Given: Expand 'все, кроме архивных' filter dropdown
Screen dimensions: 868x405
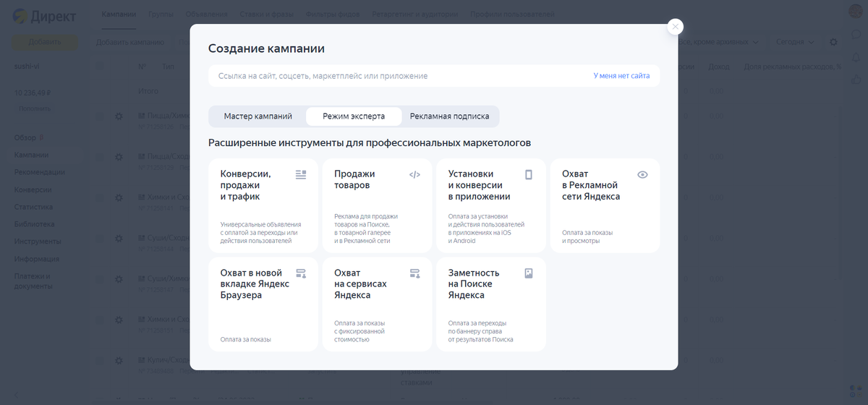Looking at the screenshot, I should [x=719, y=42].
